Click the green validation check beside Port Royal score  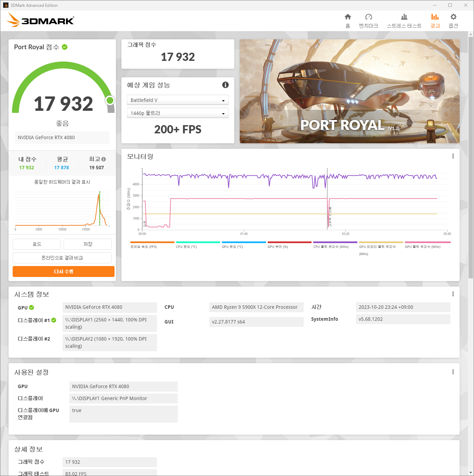pyautogui.click(x=65, y=47)
